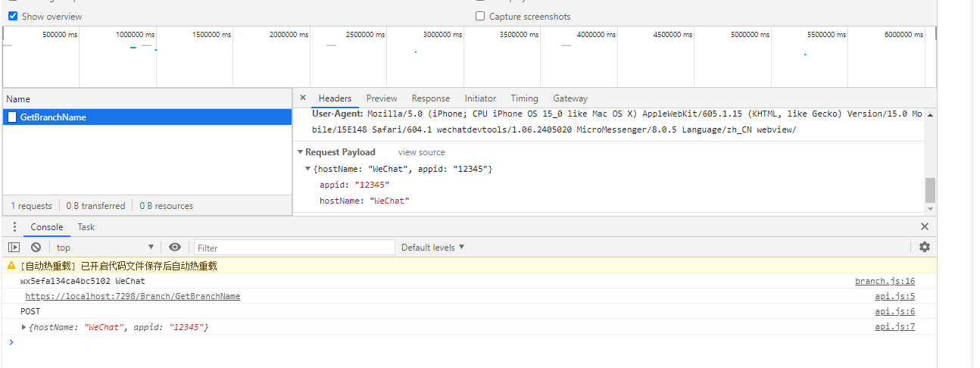Close the request details pane
Image resolution: width=980 pixels, height=368 pixels.
click(303, 98)
